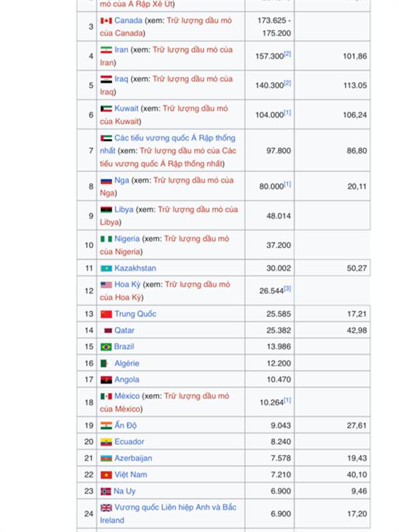Open the Trung Quốc link
399x532 pixels.
pos(135,314)
